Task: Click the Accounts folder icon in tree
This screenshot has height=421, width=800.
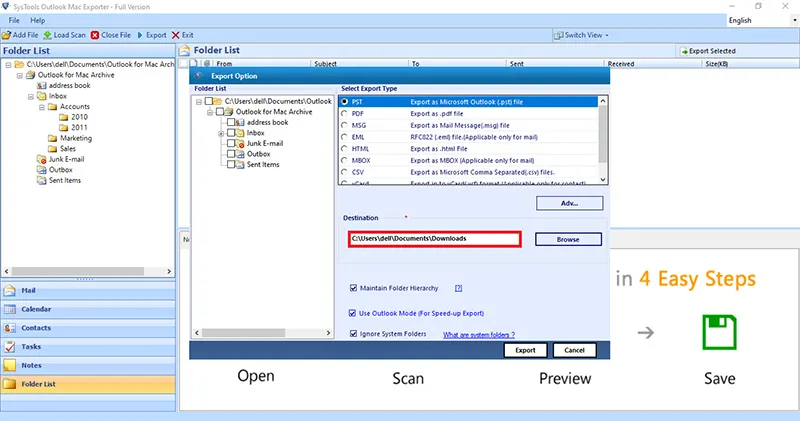Action: coord(53,107)
